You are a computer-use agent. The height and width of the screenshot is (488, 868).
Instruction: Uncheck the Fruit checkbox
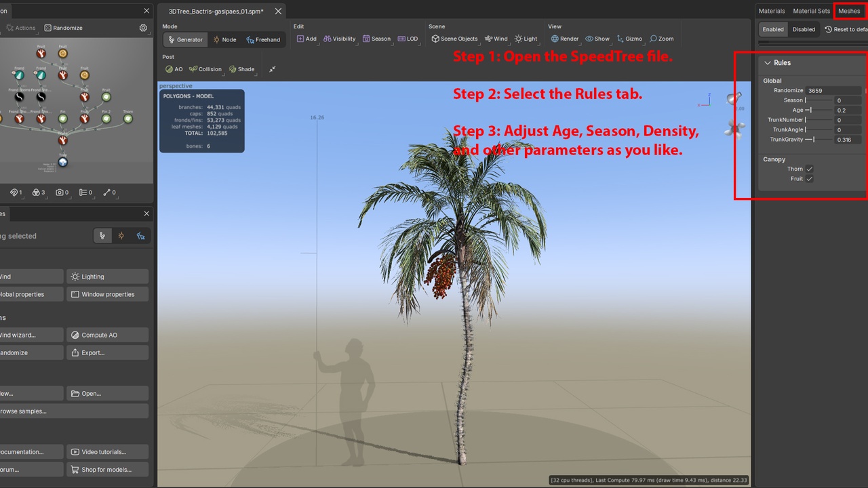click(809, 179)
